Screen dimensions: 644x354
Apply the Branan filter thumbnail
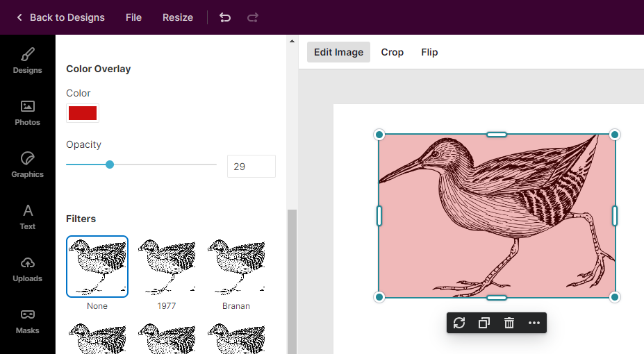[236, 267]
